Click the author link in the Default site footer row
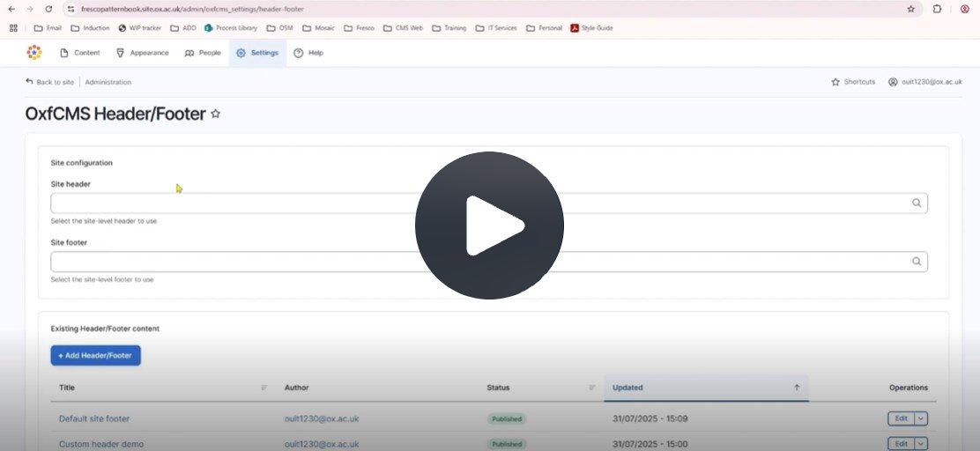Viewport: 980px width, 451px height. (322, 418)
